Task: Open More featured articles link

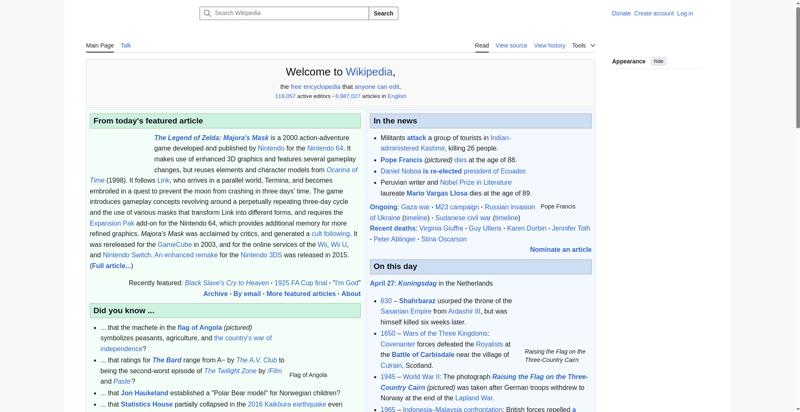Action: point(301,294)
